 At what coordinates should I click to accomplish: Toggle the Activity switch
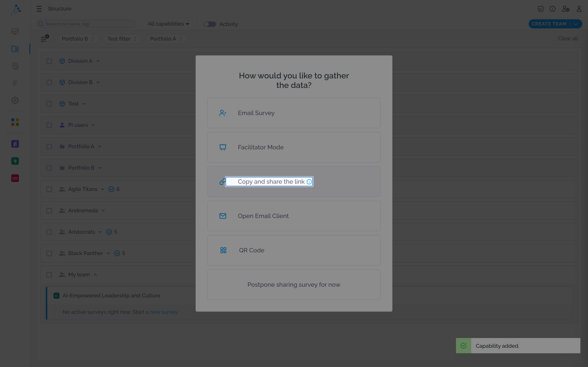point(209,24)
